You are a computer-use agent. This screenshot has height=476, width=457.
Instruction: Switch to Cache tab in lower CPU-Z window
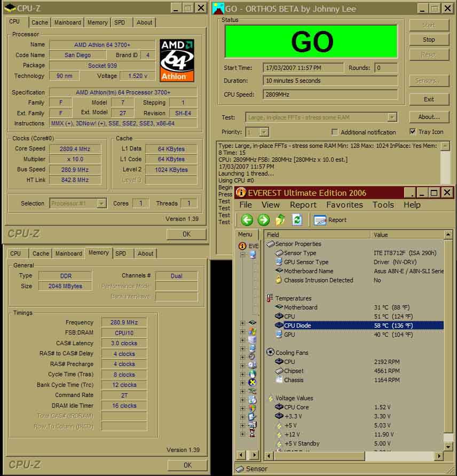[41, 253]
